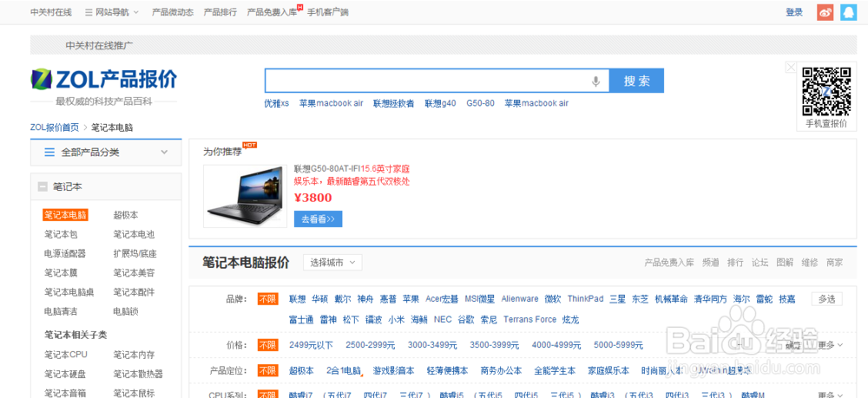
Task: Click the 多选 button in brand row
Action: point(826,299)
